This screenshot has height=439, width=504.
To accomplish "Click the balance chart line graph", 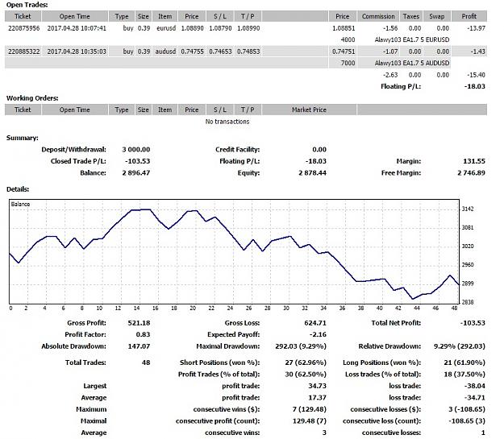I will pos(234,251).
